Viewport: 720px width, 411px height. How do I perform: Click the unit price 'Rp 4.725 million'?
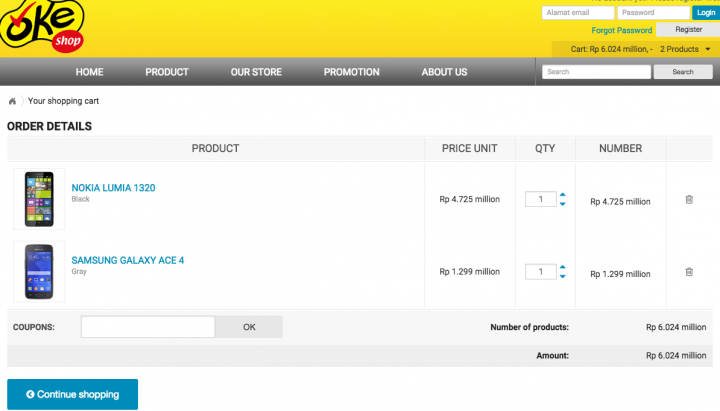(469, 199)
